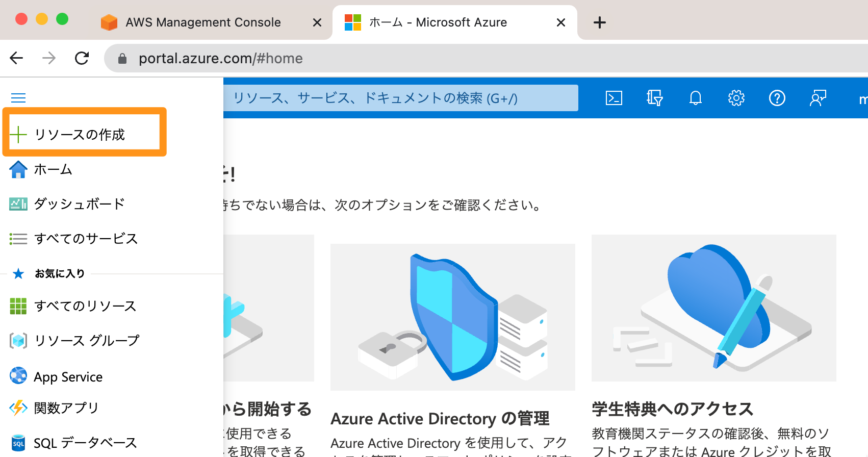Click the shield Active Directory illustration
Image resolution: width=868 pixels, height=457 pixels.
(453, 317)
